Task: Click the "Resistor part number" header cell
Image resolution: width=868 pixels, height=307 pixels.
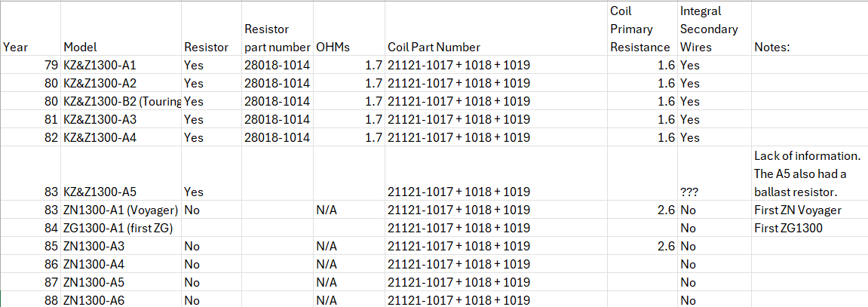Action: (277, 38)
